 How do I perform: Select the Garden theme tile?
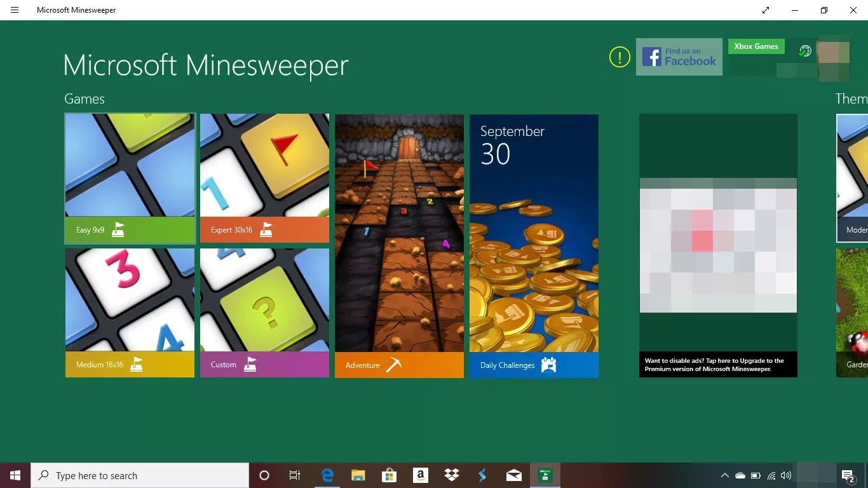pyautogui.click(x=852, y=313)
